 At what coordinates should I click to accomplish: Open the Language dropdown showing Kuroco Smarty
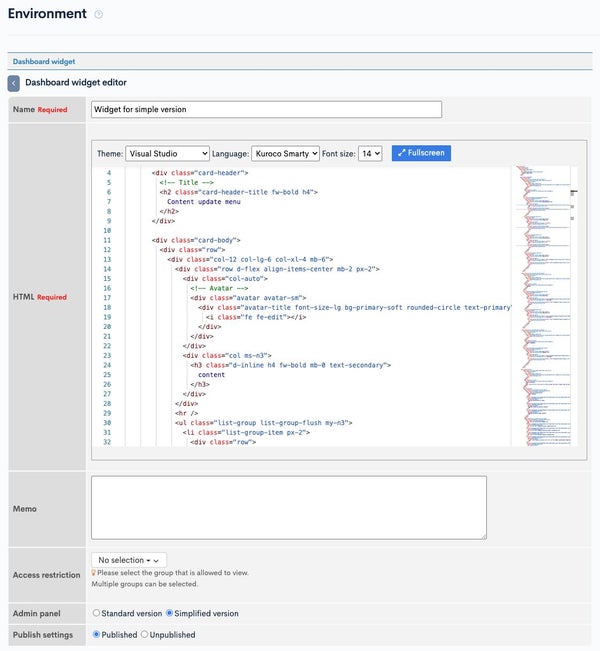[x=285, y=154]
